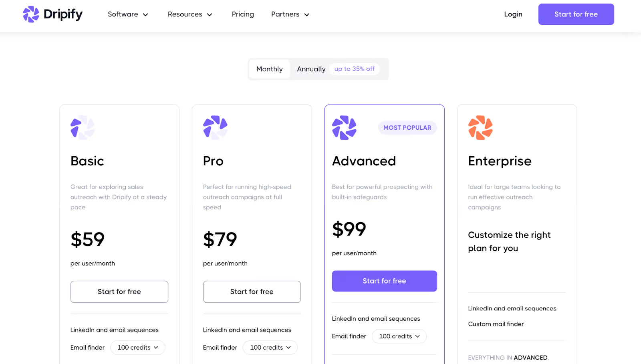Viewport: 641px width, 364px height.
Task: Click the chevron next to Resources
Action: coord(209,14)
